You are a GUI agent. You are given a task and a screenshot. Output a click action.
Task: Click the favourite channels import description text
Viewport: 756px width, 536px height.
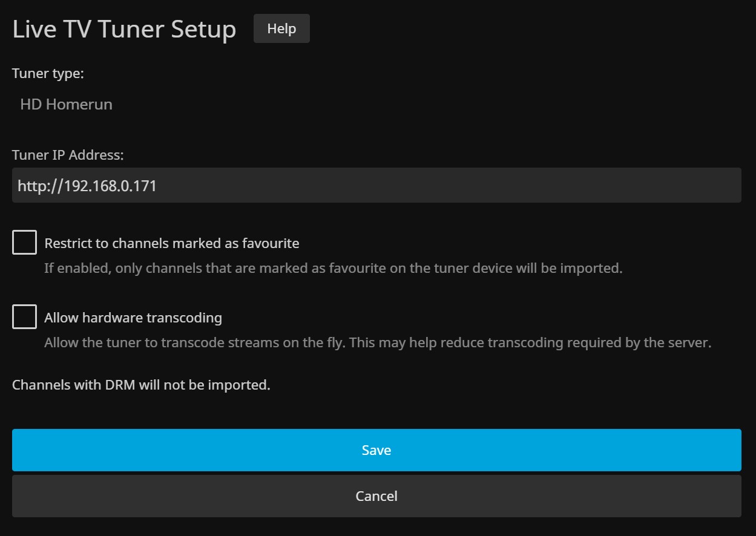[333, 268]
